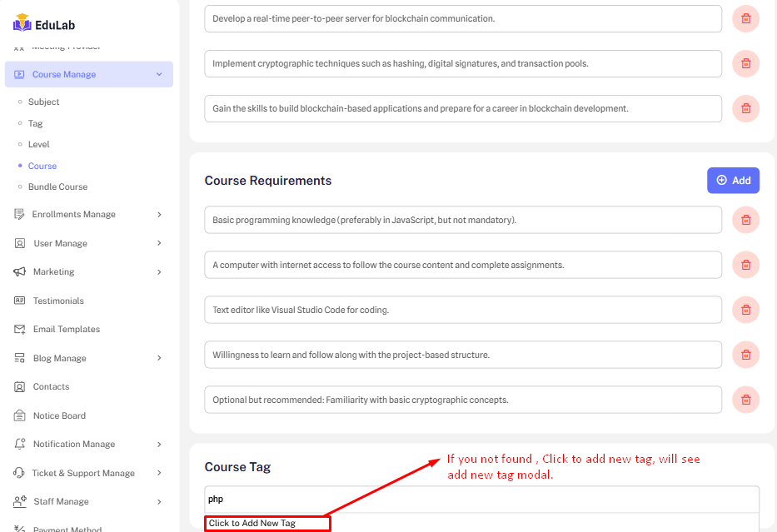Click the Testimonials sidebar icon
Viewport: 777px width, 532px height.
[x=20, y=301]
